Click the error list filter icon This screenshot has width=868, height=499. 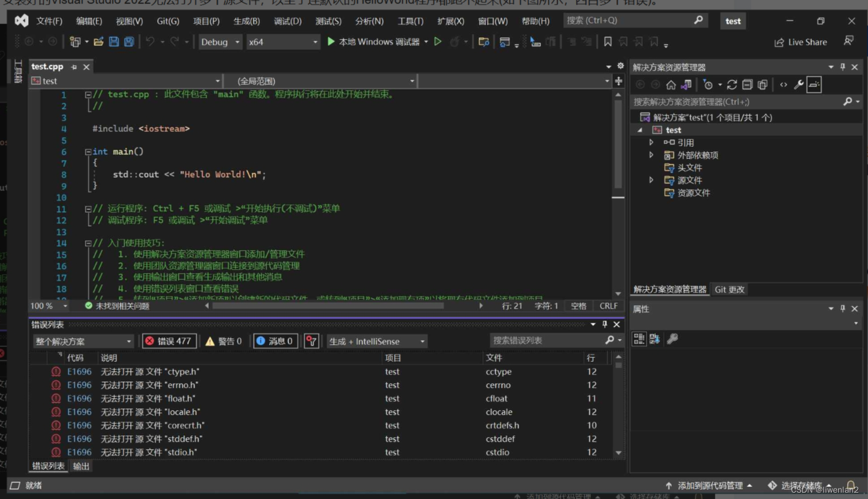(x=312, y=341)
